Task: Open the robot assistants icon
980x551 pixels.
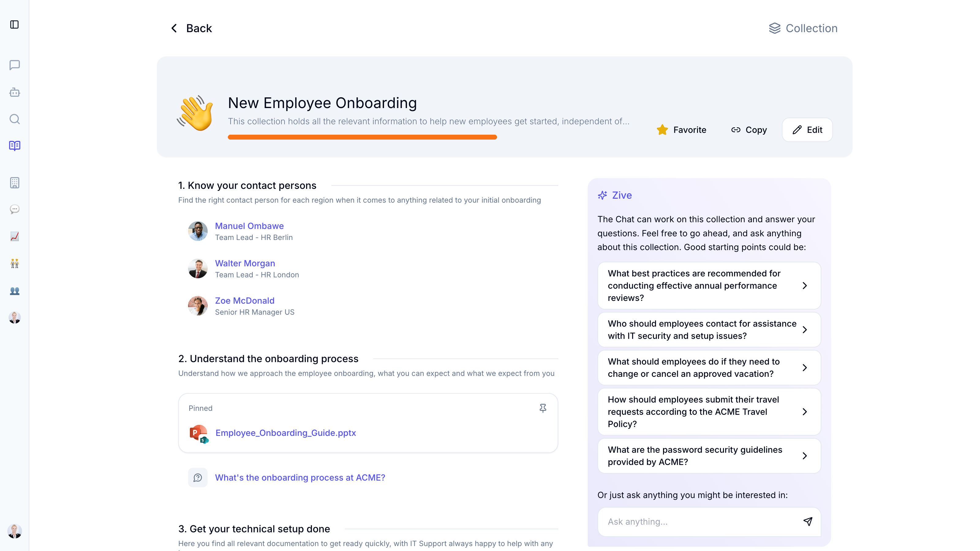Action: (x=14, y=92)
